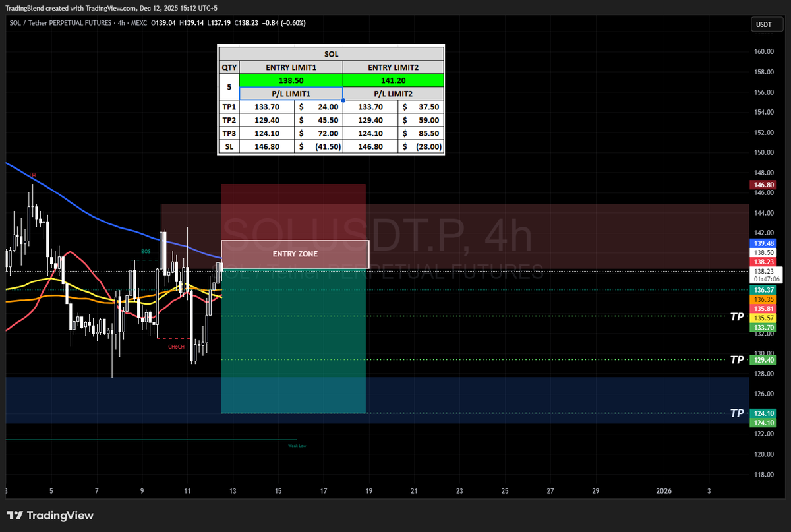Click the $ 45.50 profit value
The width and height of the screenshot is (791, 532).
click(x=318, y=120)
